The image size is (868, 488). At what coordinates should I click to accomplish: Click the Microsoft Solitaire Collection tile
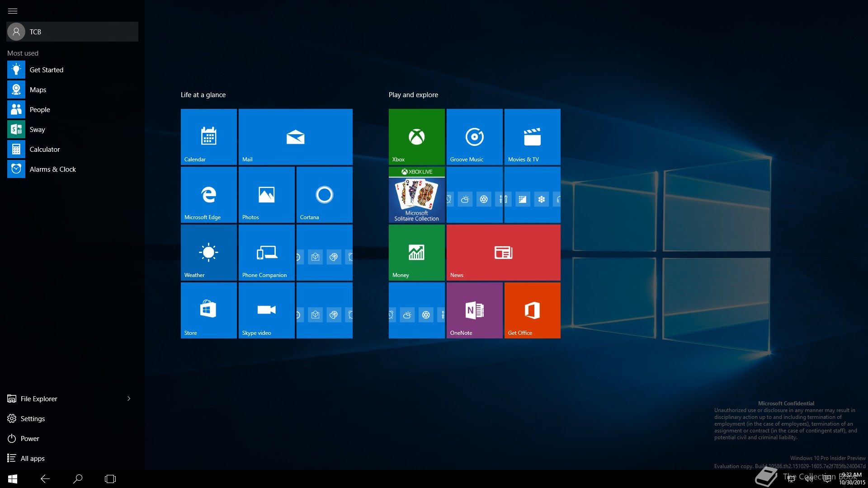coord(416,194)
